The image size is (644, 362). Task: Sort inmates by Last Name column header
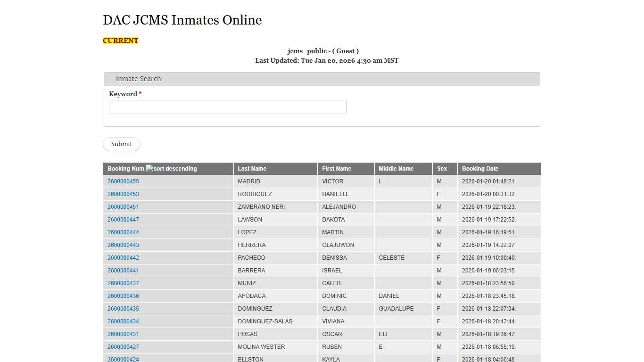pyautogui.click(x=252, y=168)
